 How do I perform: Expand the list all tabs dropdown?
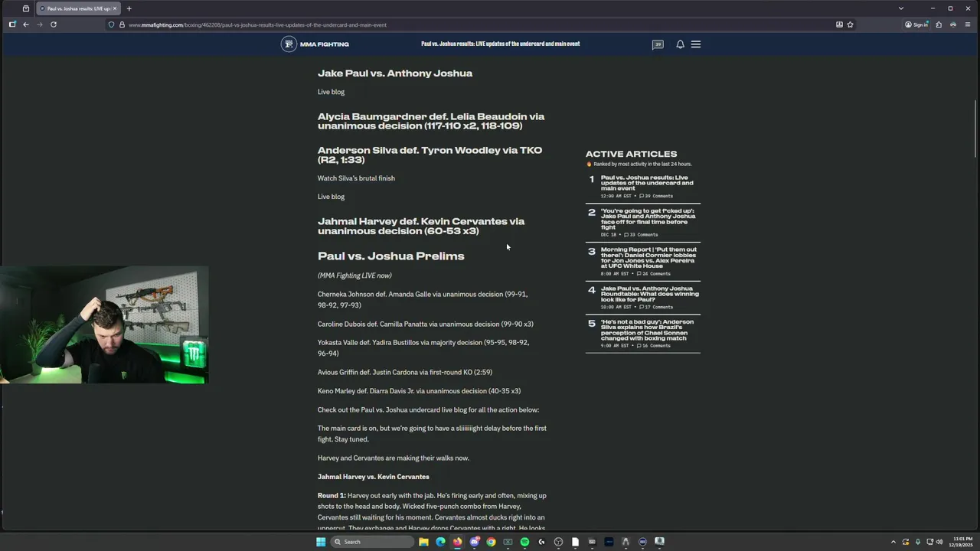coord(901,8)
